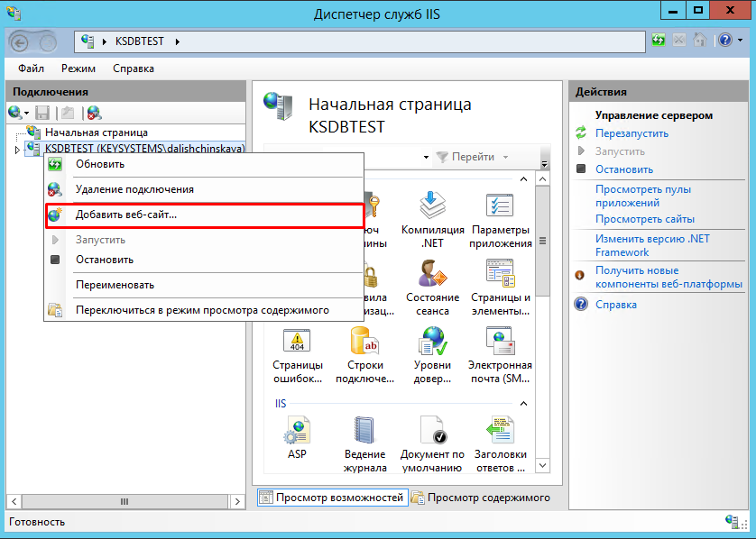The image size is (756, 539).
Task: Click features list scroll up arrow
Action: point(542,179)
